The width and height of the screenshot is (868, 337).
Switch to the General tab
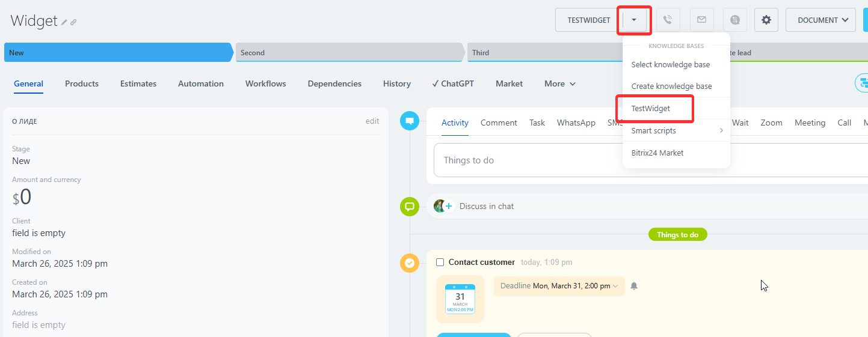29,83
